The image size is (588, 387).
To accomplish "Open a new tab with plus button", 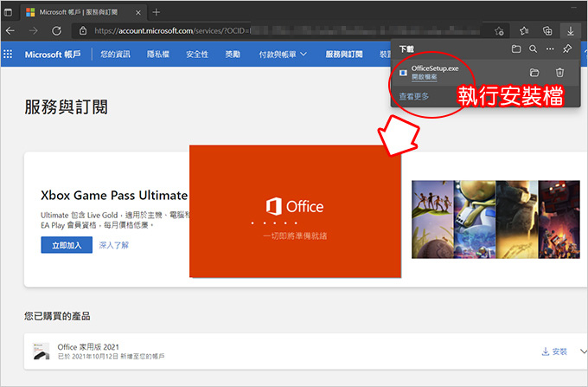I will tap(157, 12).
